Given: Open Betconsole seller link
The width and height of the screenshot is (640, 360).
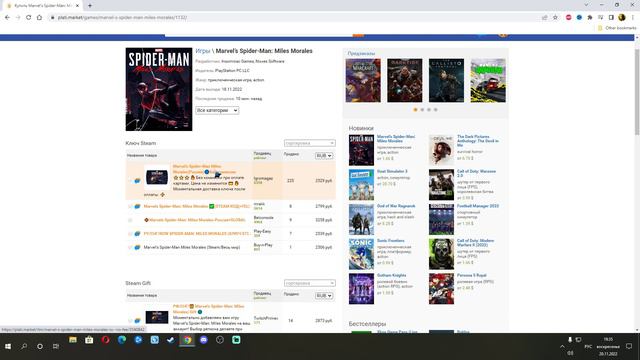Looking at the screenshot, I should pyautogui.click(x=263, y=218).
